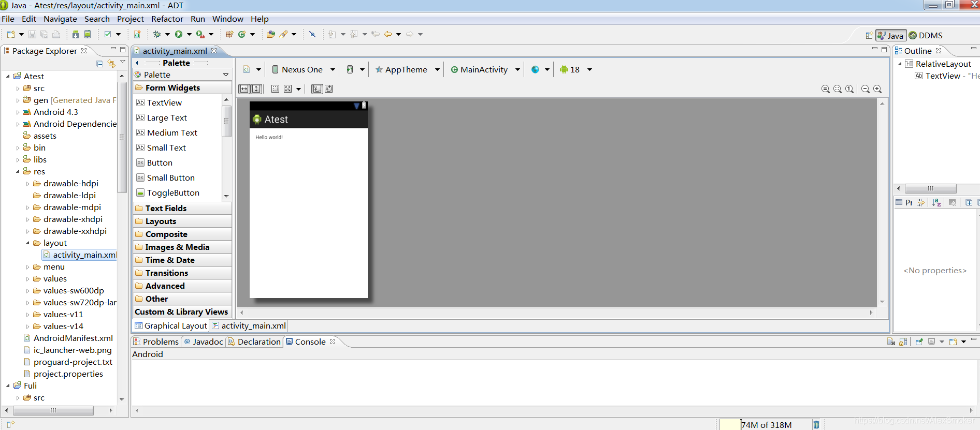
Task: Open the Layouts palette category
Action: point(182,221)
